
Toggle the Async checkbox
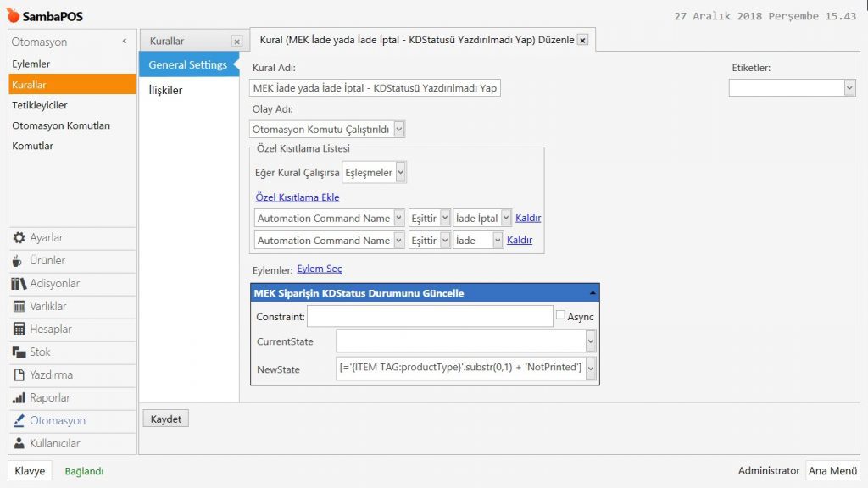pyautogui.click(x=560, y=315)
